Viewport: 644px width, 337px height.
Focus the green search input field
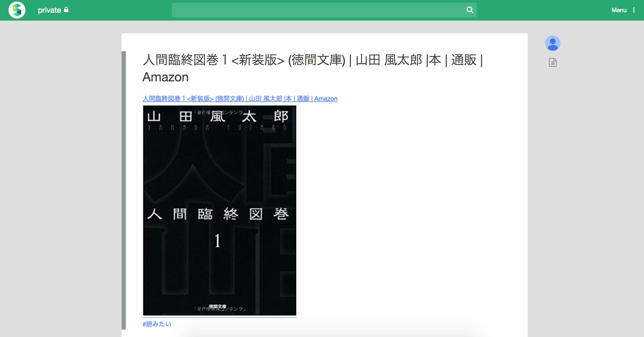317,10
